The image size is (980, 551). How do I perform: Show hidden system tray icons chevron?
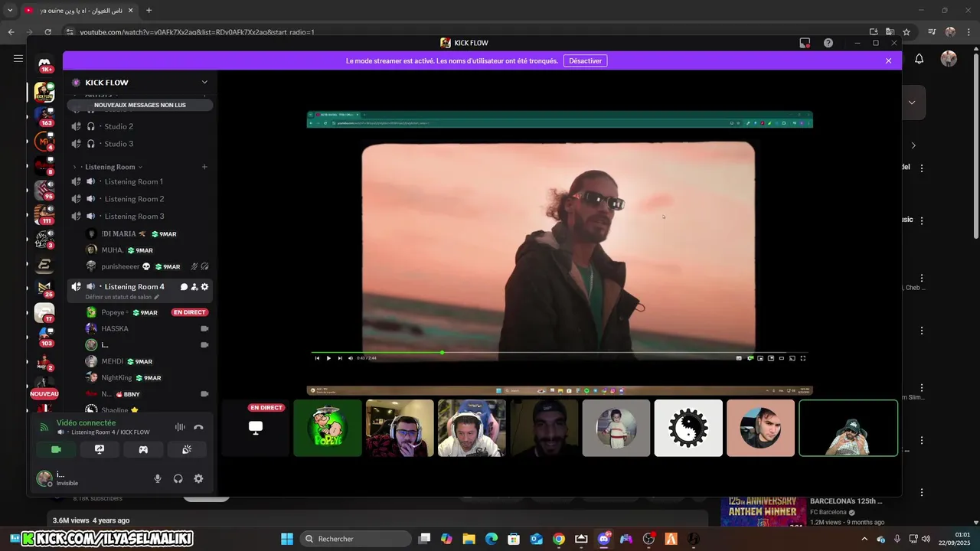(864, 539)
